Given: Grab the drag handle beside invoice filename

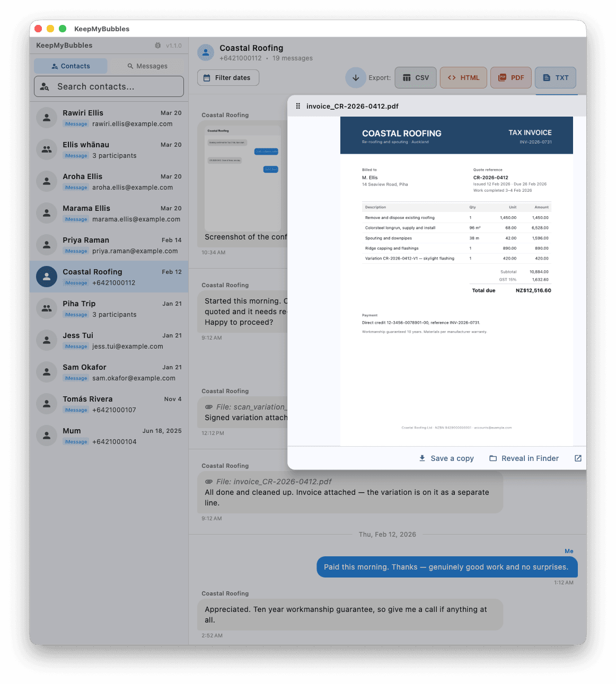Looking at the screenshot, I should (x=298, y=106).
